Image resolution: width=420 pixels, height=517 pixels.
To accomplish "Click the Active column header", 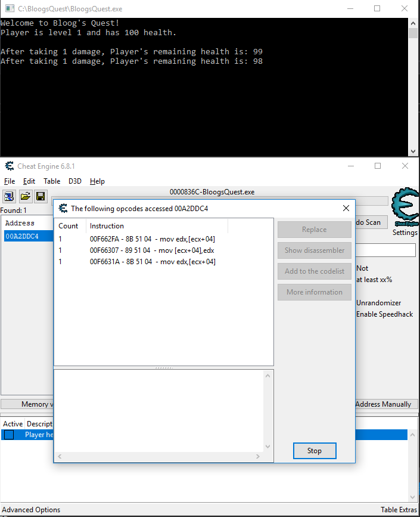I will click(x=13, y=424).
